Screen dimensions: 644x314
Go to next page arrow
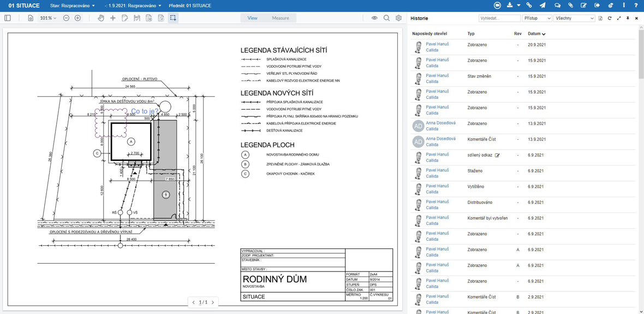pos(212,303)
